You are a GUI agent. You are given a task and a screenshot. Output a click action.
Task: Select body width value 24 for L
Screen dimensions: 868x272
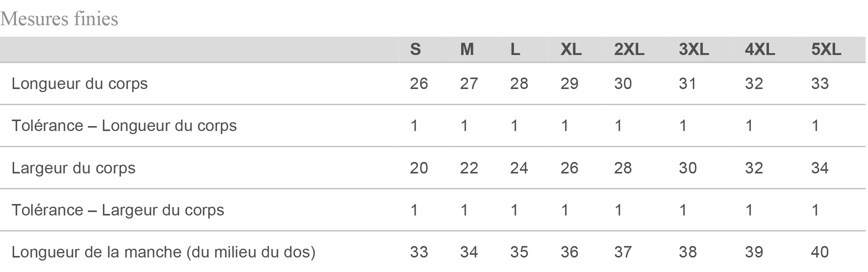pos(519,168)
